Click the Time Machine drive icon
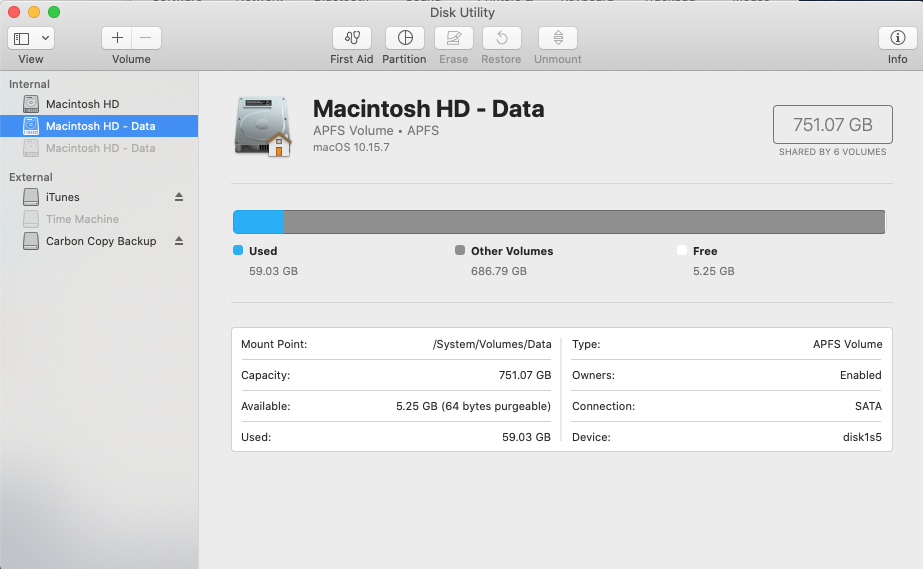 point(31,219)
